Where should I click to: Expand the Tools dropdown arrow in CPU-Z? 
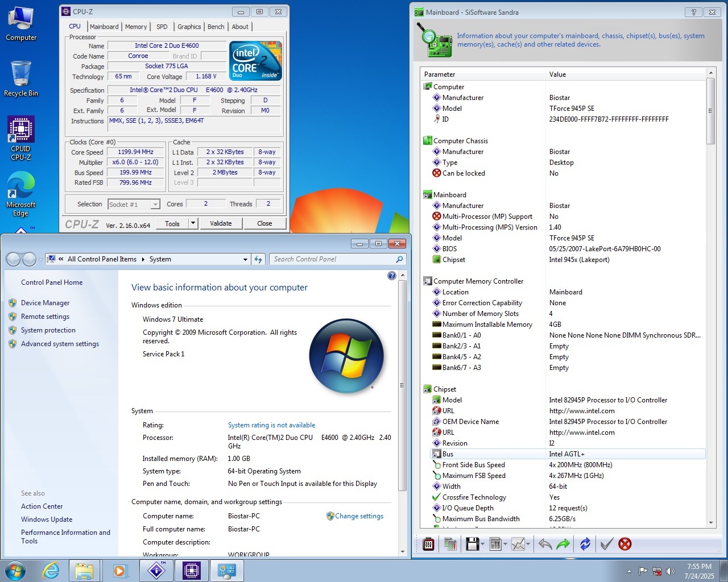[x=193, y=223]
